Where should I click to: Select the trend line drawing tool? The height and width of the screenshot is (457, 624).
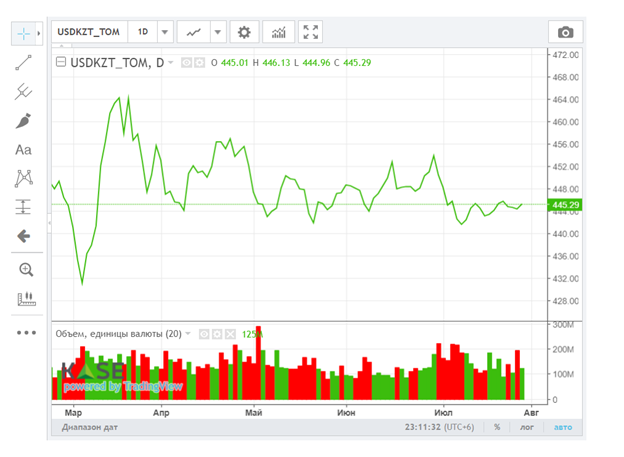coord(23,62)
